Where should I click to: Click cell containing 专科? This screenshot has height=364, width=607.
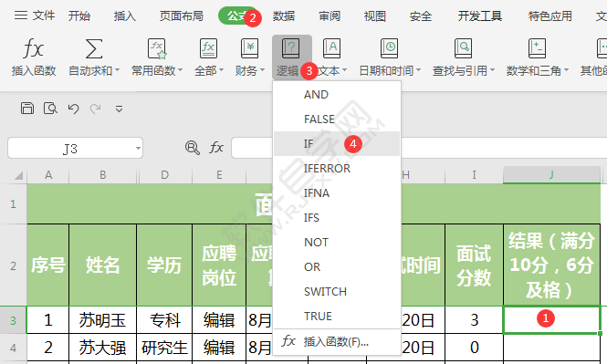[164, 320]
